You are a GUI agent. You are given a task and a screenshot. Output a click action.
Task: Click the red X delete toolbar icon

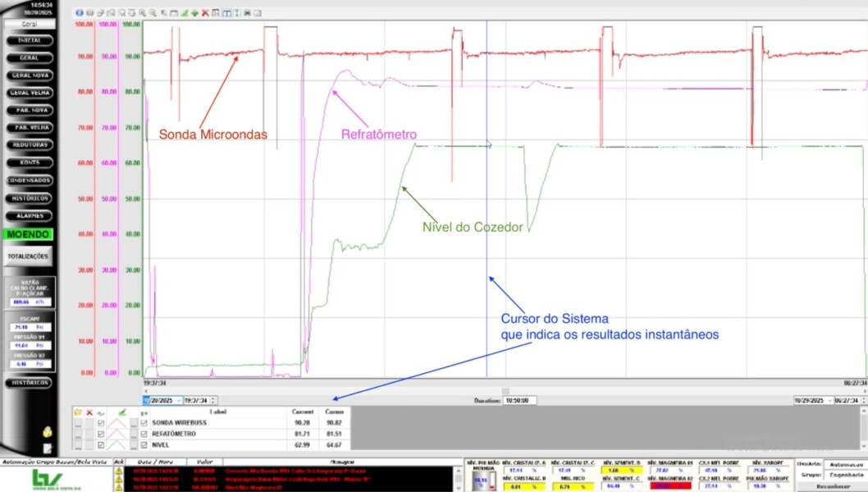(205, 13)
